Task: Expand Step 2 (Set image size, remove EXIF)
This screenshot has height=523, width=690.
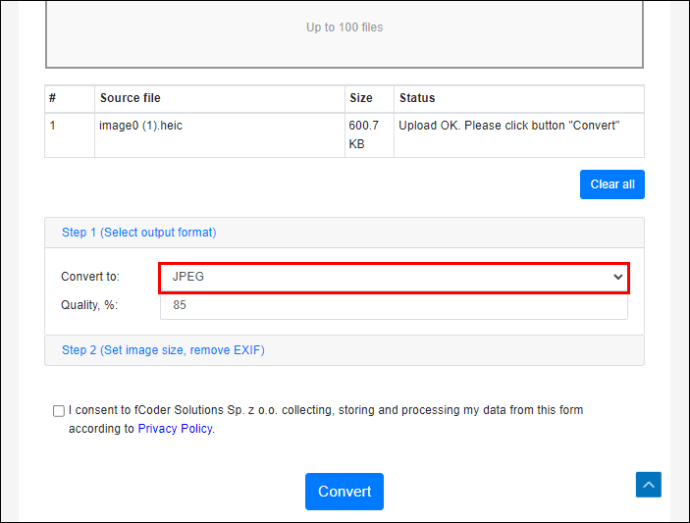Action: (x=163, y=350)
